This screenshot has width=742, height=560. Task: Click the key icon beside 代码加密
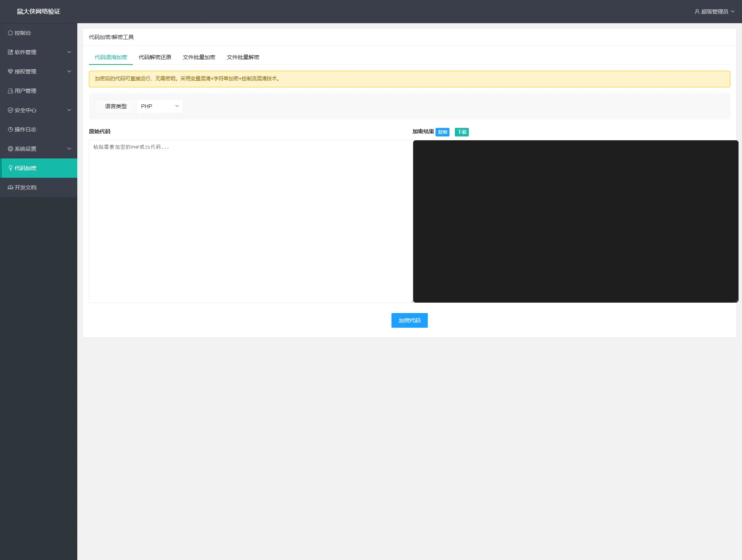pyautogui.click(x=10, y=168)
